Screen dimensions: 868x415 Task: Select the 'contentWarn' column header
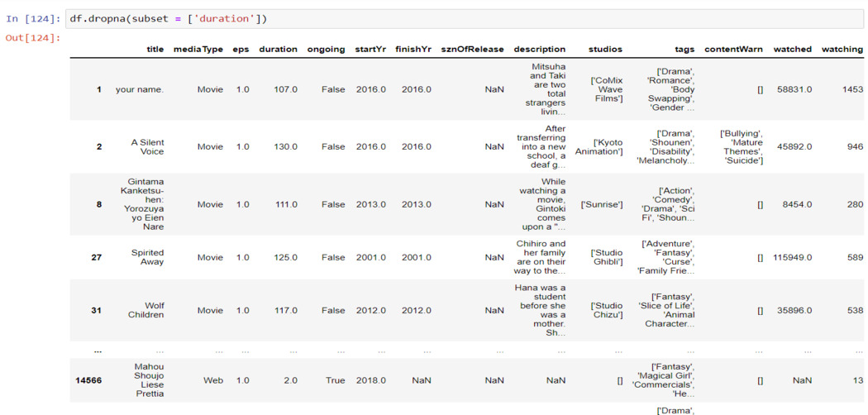(733, 50)
